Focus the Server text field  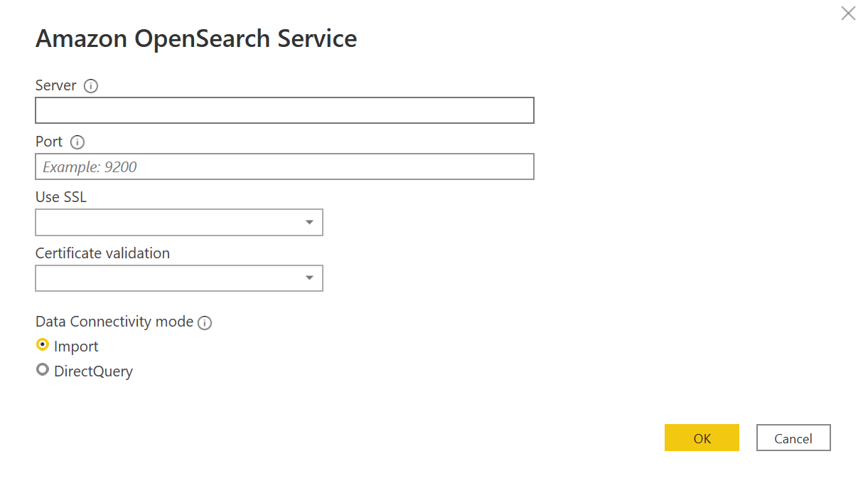[284, 110]
